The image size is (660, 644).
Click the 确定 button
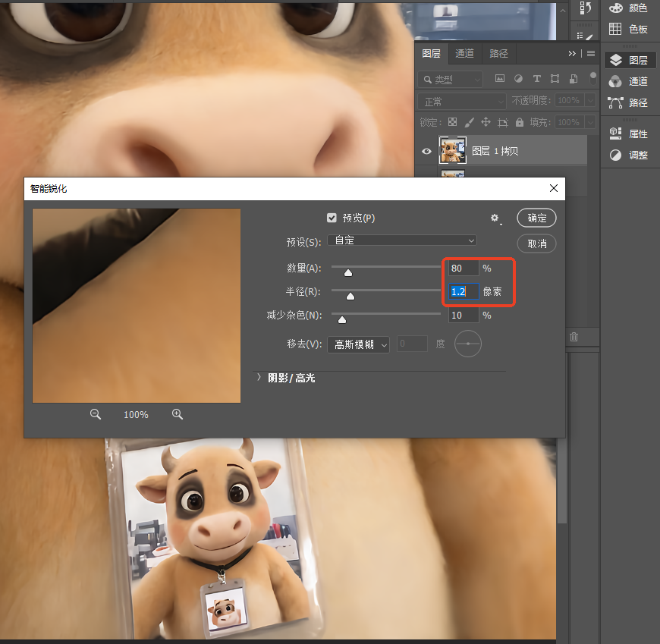(x=536, y=218)
